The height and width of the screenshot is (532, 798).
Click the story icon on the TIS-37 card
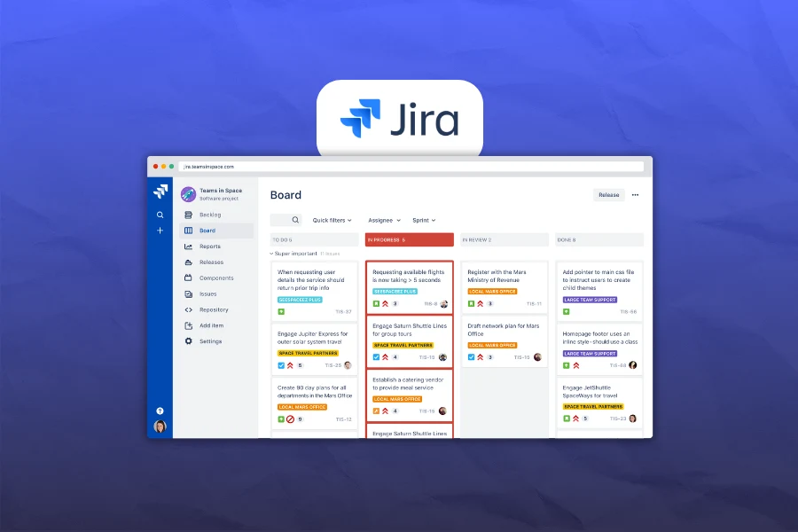click(281, 311)
